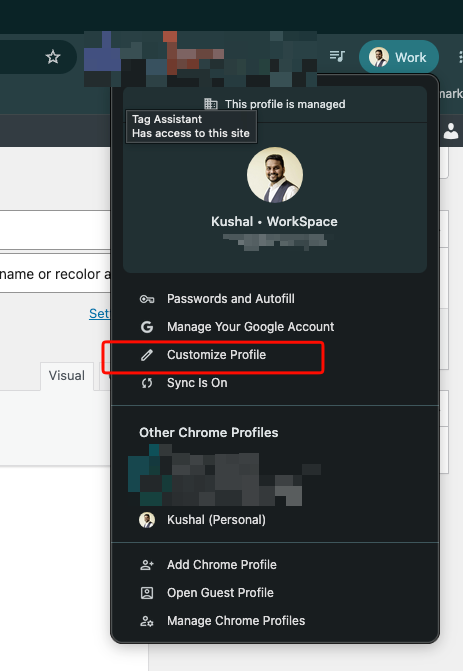Select Customize Profile
The width and height of the screenshot is (463, 671).
[x=275, y=355]
